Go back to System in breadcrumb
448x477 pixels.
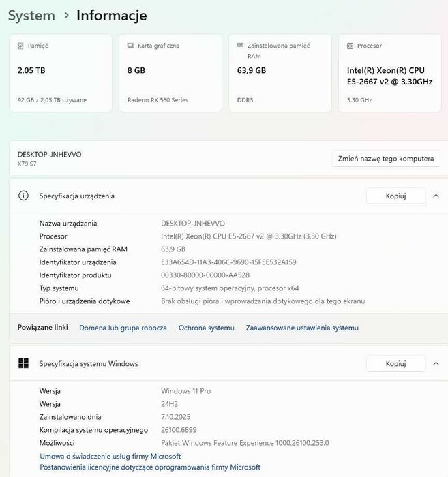(x=31, y=15)
